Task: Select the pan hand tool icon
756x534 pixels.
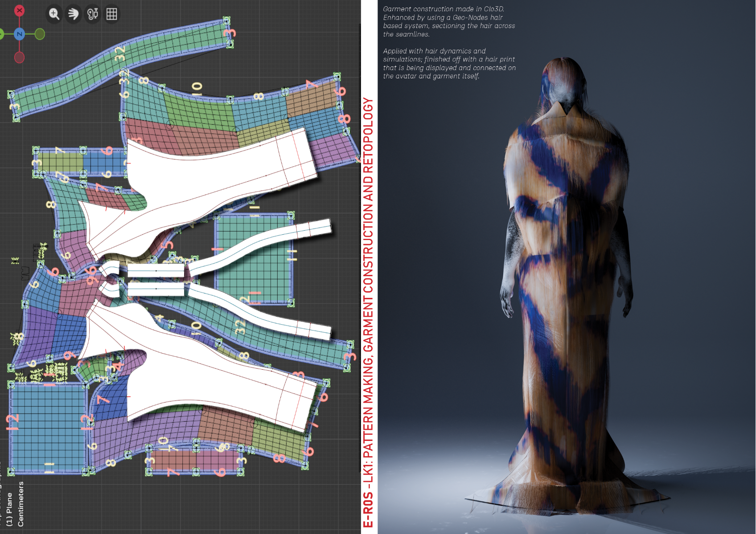Action: click(x=73, y=14)
